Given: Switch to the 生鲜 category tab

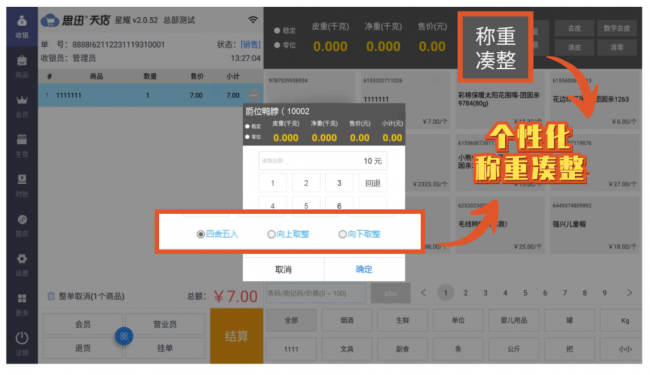Looking at the screenshot, I should pyautogui.click(x=403, y=320).
